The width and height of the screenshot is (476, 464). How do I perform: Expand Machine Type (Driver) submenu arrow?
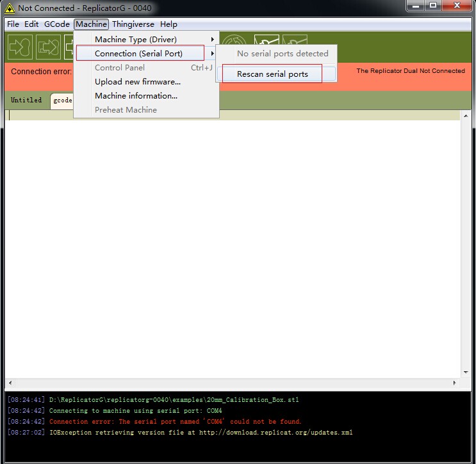[213, 40]
